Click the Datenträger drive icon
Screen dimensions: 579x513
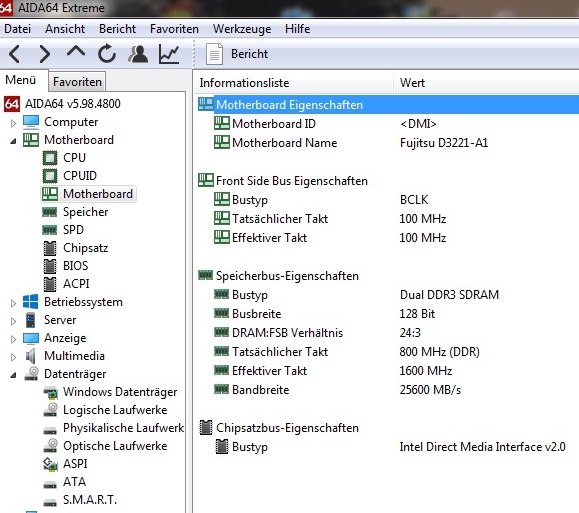coord(31,373)
